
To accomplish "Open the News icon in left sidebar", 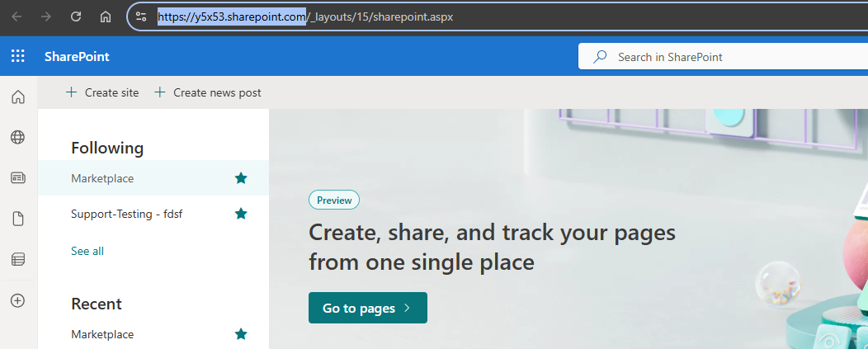I will pyautogui.click(x=17, y=178).
